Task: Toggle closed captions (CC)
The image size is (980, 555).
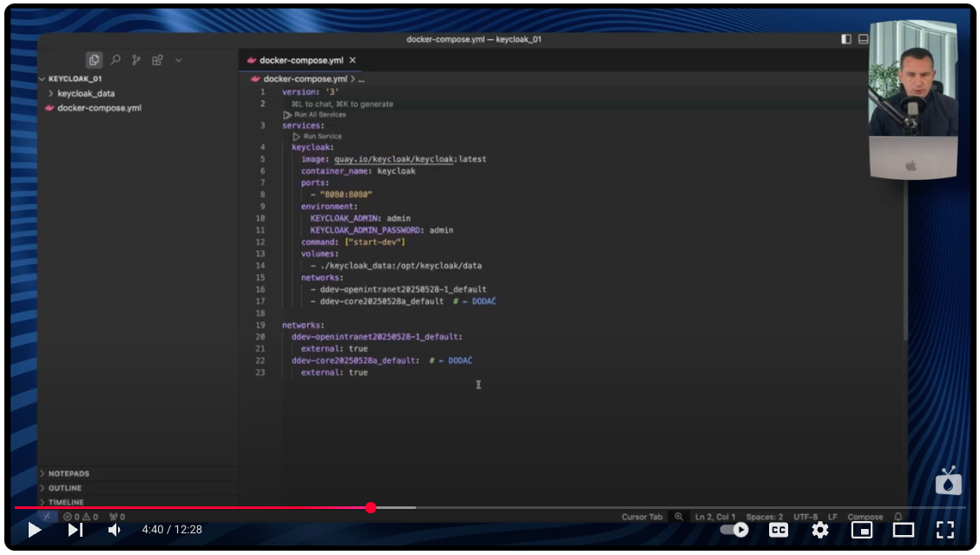Action: tap(778, 530)
